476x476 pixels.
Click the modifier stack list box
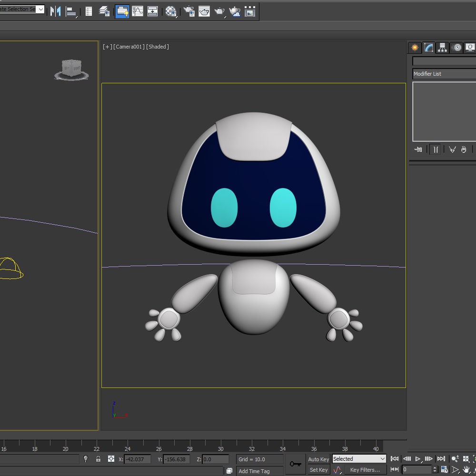pos(444,111)
